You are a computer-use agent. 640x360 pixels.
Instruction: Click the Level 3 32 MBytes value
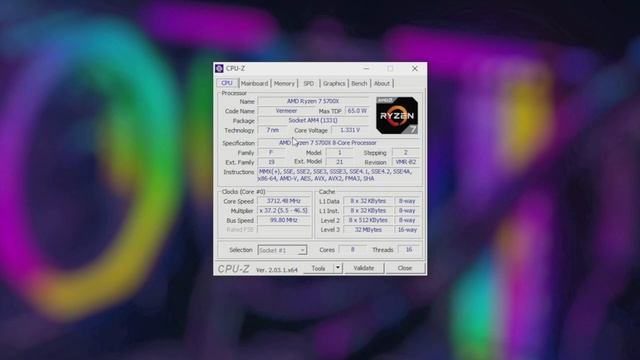tap(368, 230)
